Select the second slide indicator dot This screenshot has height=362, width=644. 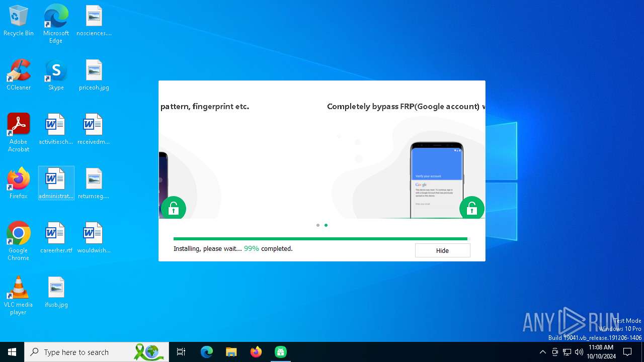[x=326, y=225]
